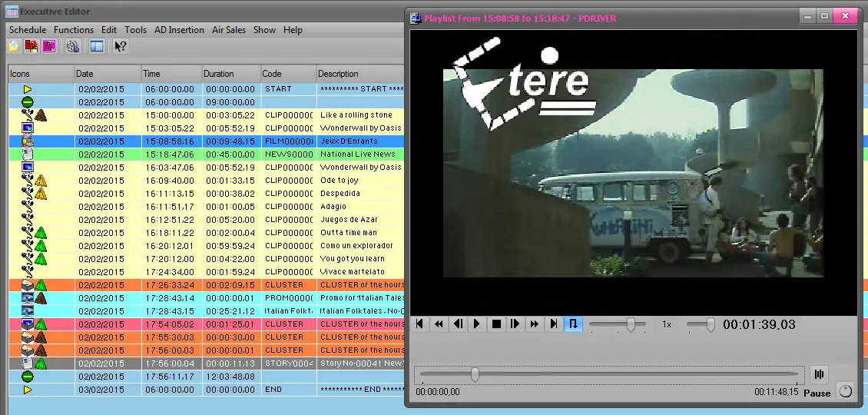
Task: Expand the Functions menu
Action: 74,30
